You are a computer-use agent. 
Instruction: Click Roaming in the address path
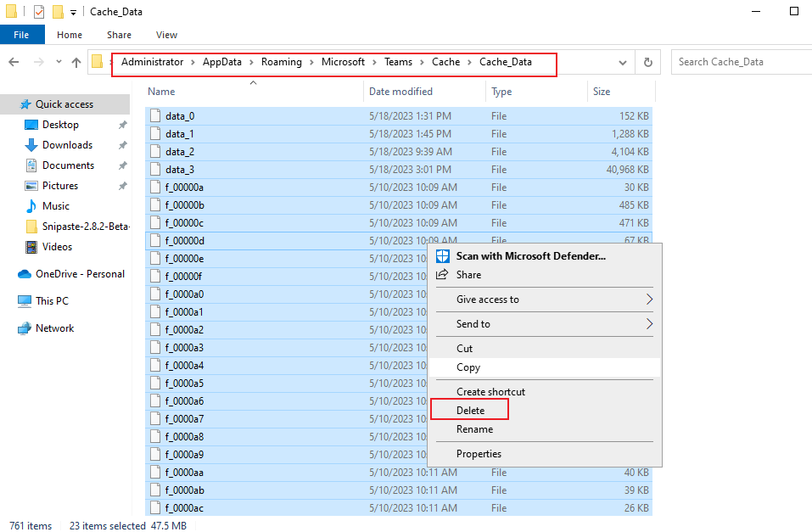281,62
